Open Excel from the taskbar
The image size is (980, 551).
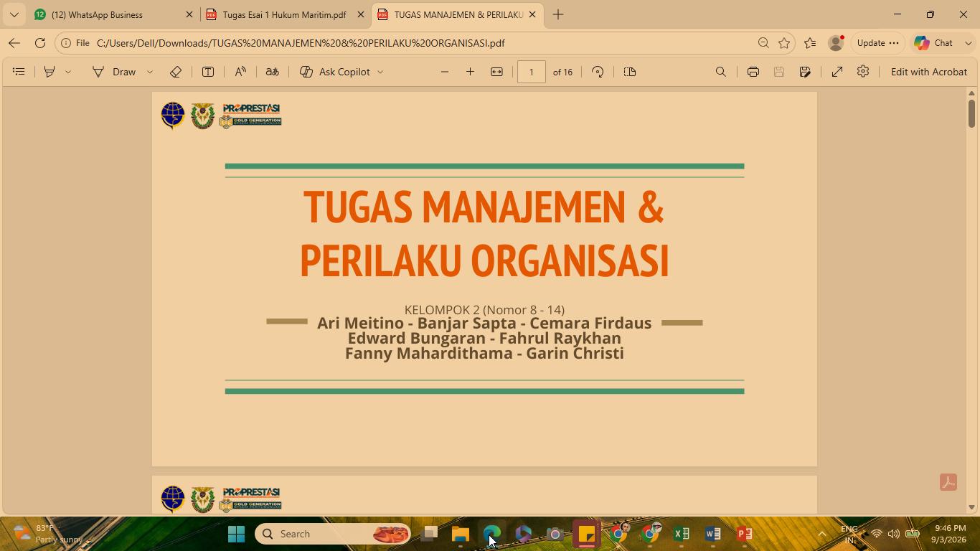(682, 534)
